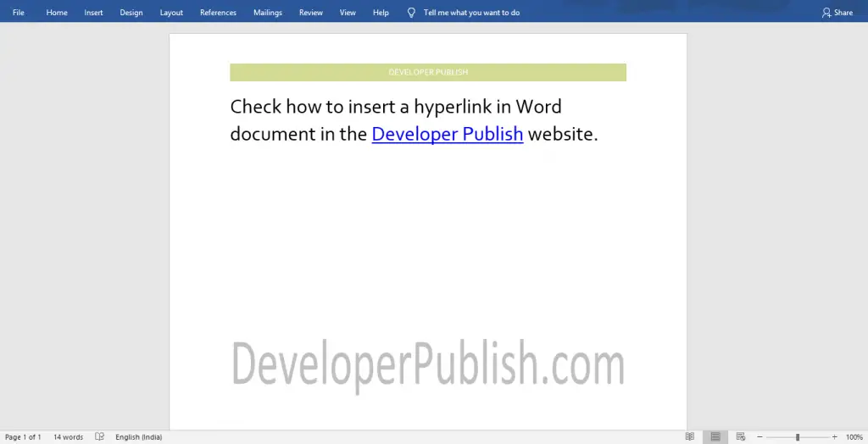
Task: Click the 'Tell me what you want to do' box
Action: coord(471,12)
